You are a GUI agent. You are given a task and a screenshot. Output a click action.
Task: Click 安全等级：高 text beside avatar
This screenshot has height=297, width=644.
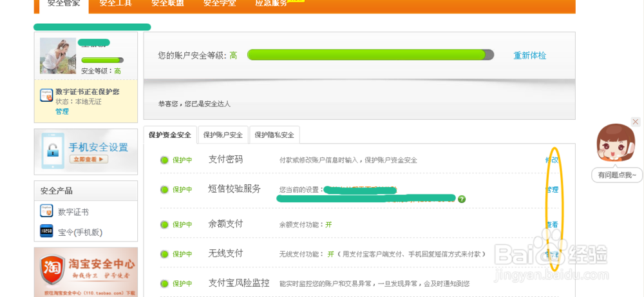click(x=101, y=71)
